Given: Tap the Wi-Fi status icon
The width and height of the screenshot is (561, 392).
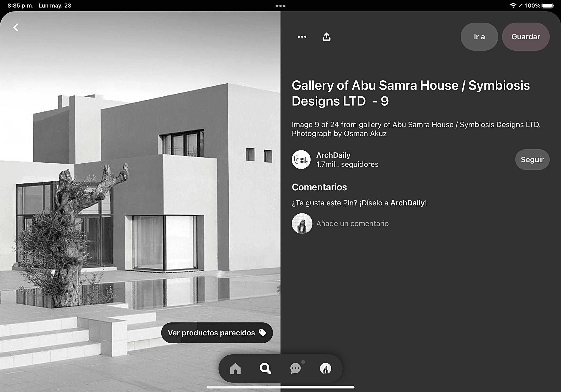Looking at the screenshot, I should (x=513, y=6).
